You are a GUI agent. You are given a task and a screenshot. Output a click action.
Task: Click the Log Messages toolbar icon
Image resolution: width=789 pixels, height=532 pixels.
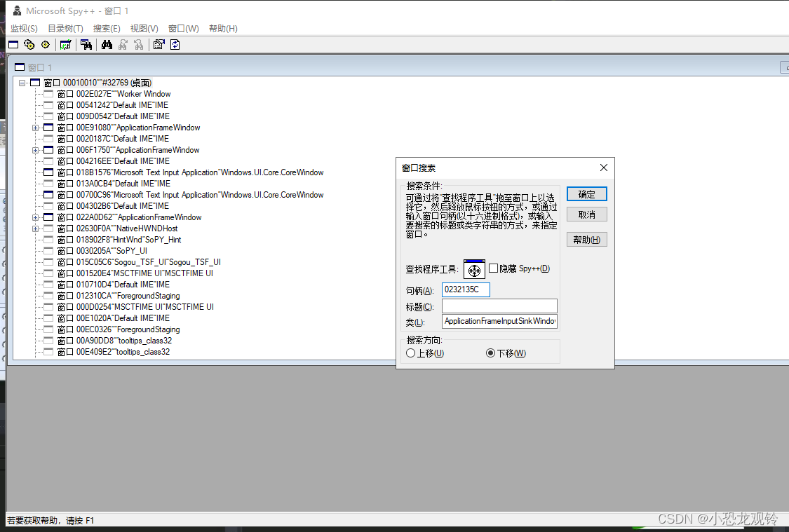click(65, 45)
